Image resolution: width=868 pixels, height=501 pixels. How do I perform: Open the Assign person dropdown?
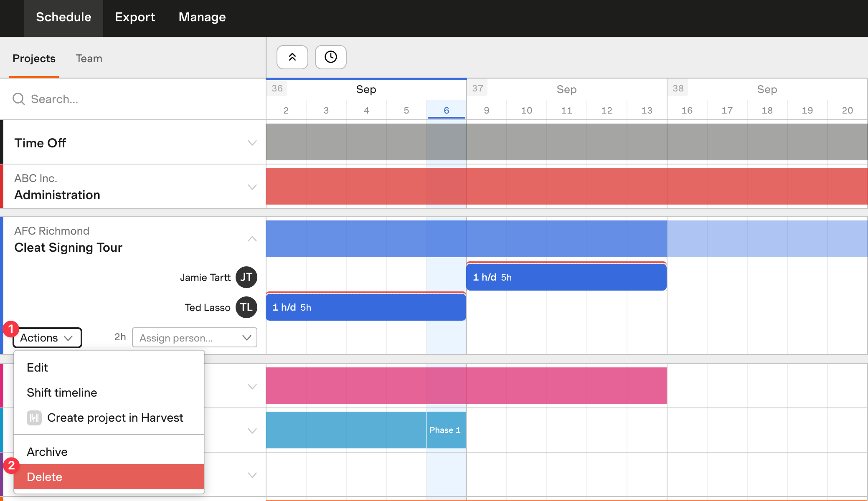[x=195, y=337]
